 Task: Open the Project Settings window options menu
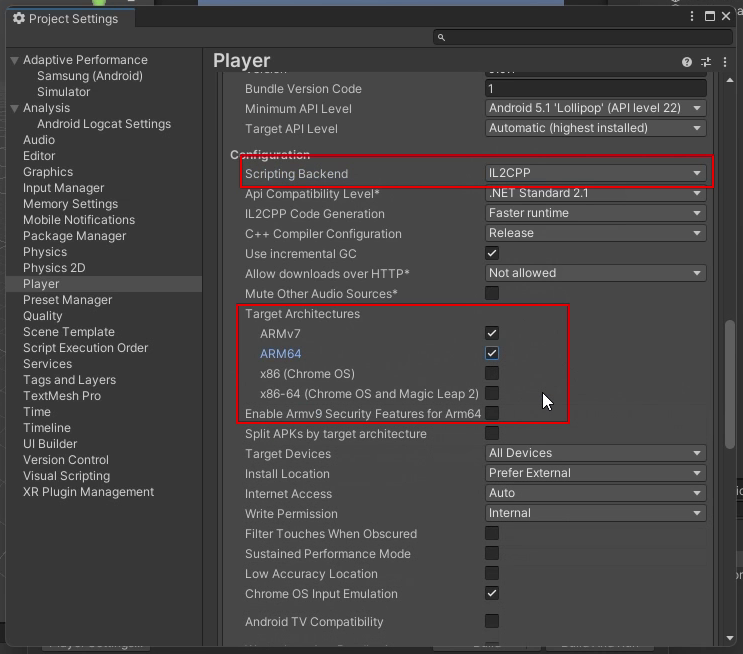click(693, 17)
